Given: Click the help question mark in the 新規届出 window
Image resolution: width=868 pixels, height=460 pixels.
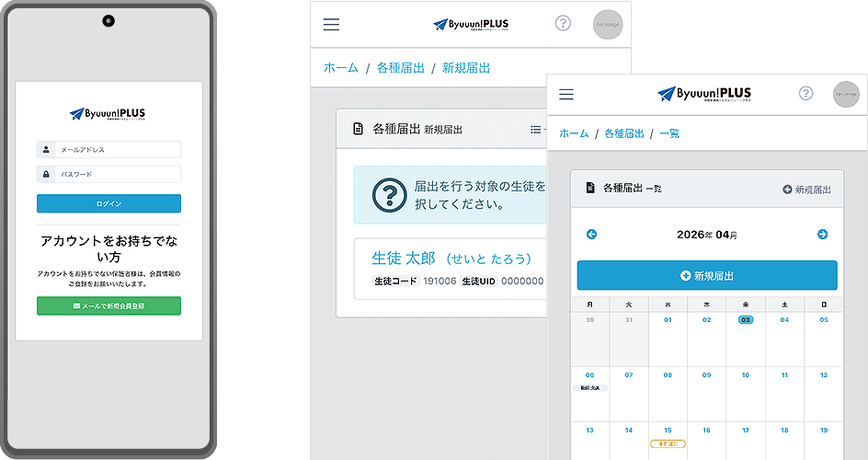Looking at the screenshot, I should tap(563, 23).
